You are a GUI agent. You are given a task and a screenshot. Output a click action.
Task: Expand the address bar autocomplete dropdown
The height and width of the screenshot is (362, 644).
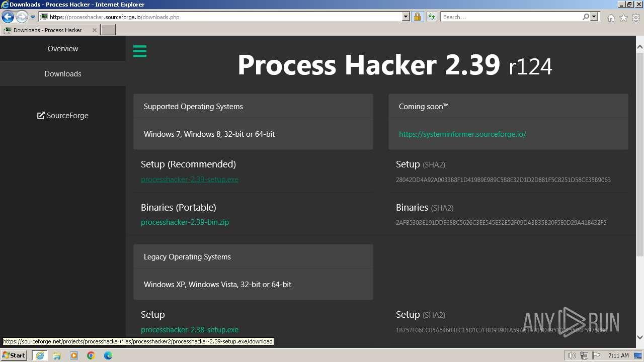click(406, 17)
